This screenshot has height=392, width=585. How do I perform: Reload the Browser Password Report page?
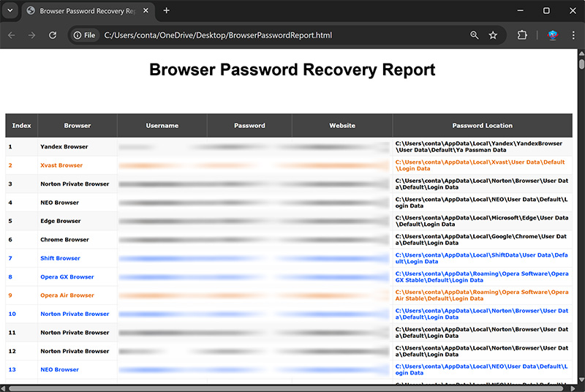point(53,35)
